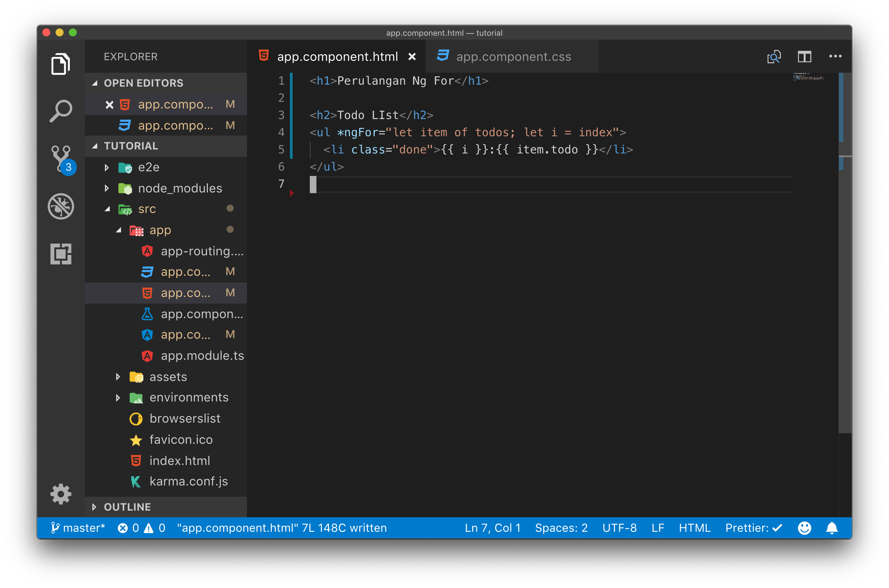Open app.module.ts file
Viewport: 889px width, 588px height.
(166, 356)
